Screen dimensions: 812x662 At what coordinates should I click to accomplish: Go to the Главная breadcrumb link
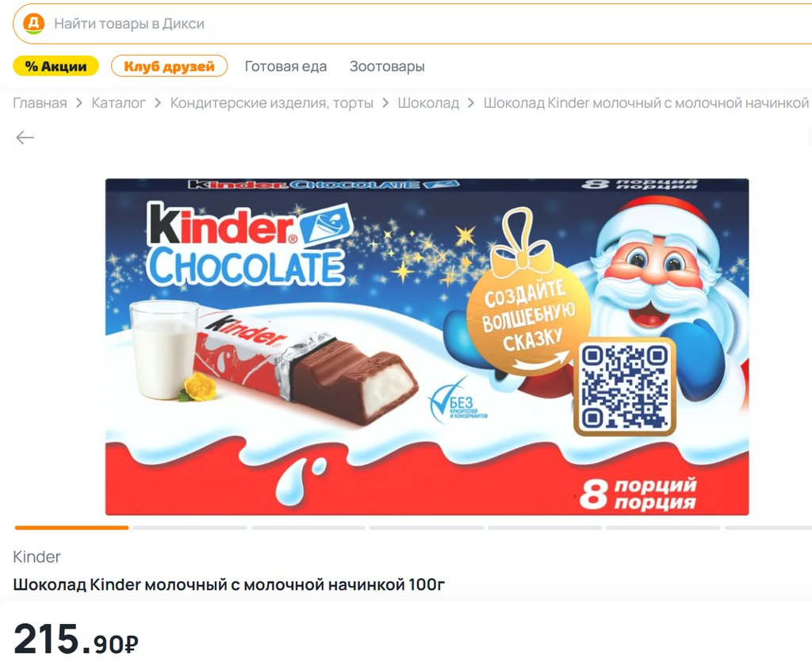pos(40,103)
